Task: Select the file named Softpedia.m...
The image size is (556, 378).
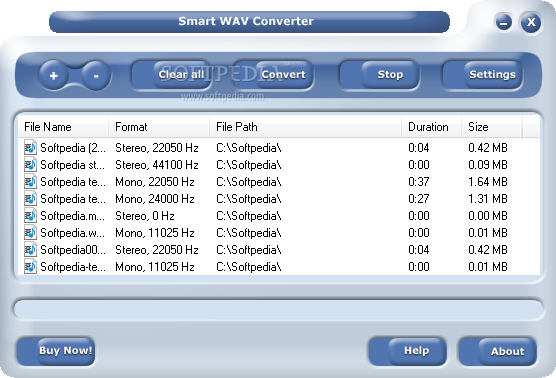Action: pyautogui.click(x=73, y=216)
